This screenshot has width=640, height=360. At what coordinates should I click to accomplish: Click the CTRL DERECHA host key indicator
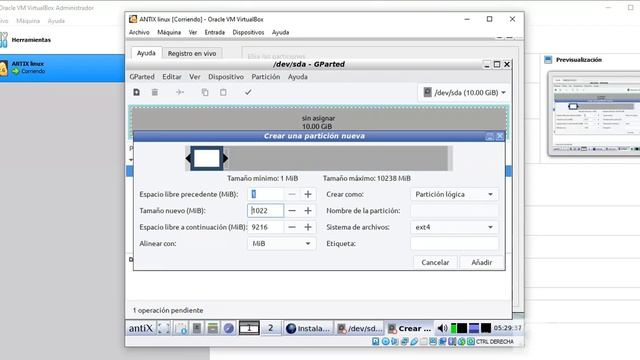pos(495,342)
